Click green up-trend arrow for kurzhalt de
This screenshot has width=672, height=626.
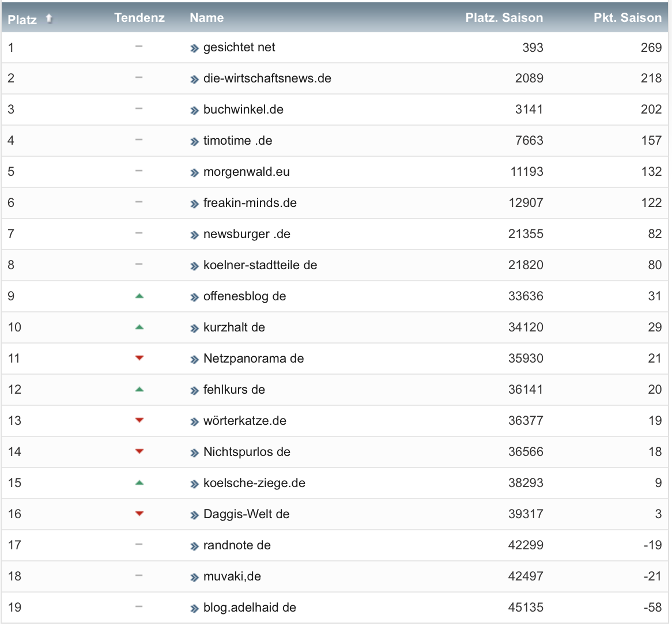pyautogui.click(x=139, y=327)
